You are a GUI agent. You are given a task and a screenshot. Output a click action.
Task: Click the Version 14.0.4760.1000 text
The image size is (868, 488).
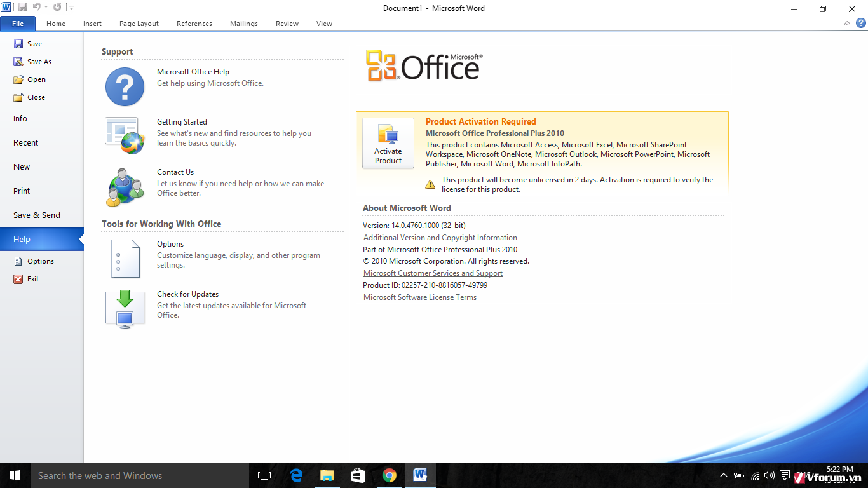(x=414, y=226)
